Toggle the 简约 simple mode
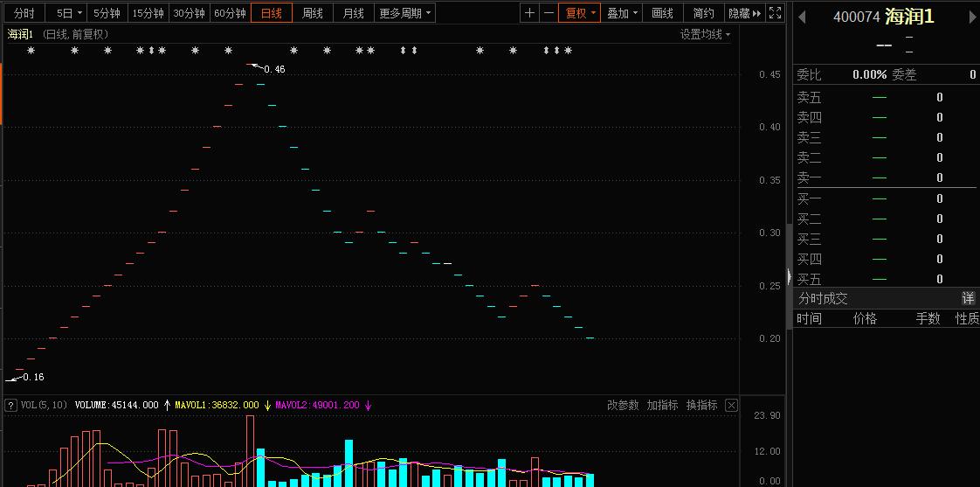980x487 pixels. point(703,13)
